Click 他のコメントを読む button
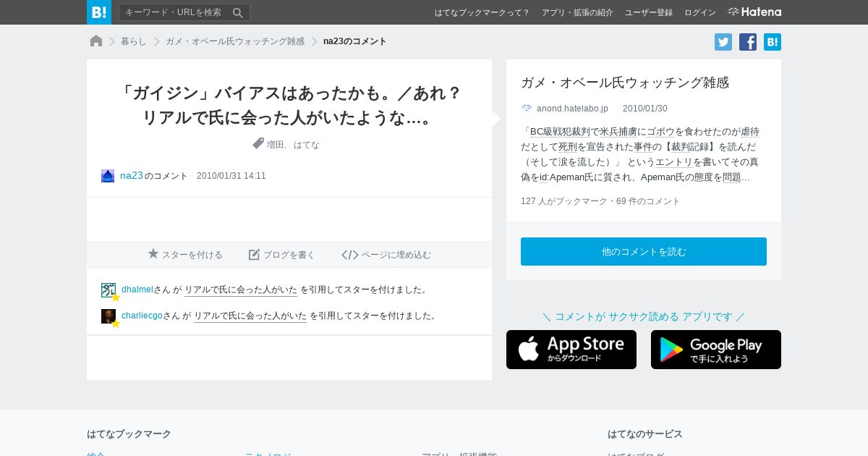The height and width of the screenshot is (456, 868). [644, 251]
